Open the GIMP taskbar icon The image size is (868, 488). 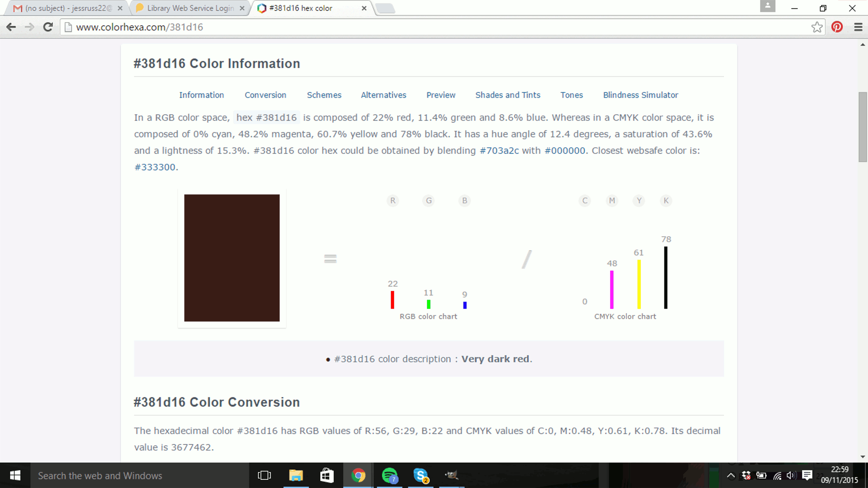[x=452, y=476]
